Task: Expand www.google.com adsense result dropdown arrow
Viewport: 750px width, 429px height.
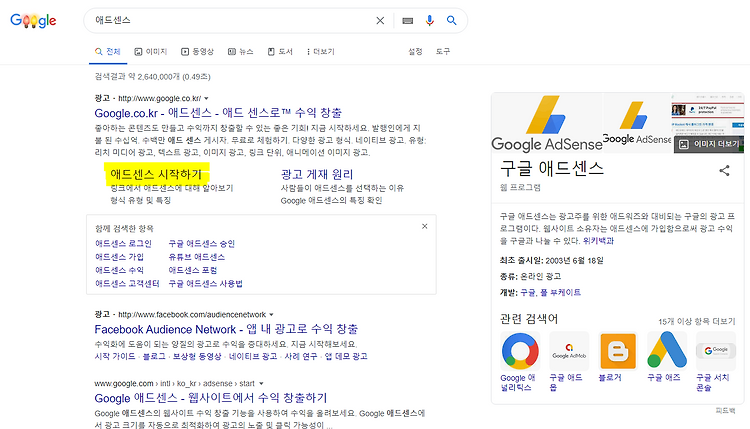Action: 261,384
